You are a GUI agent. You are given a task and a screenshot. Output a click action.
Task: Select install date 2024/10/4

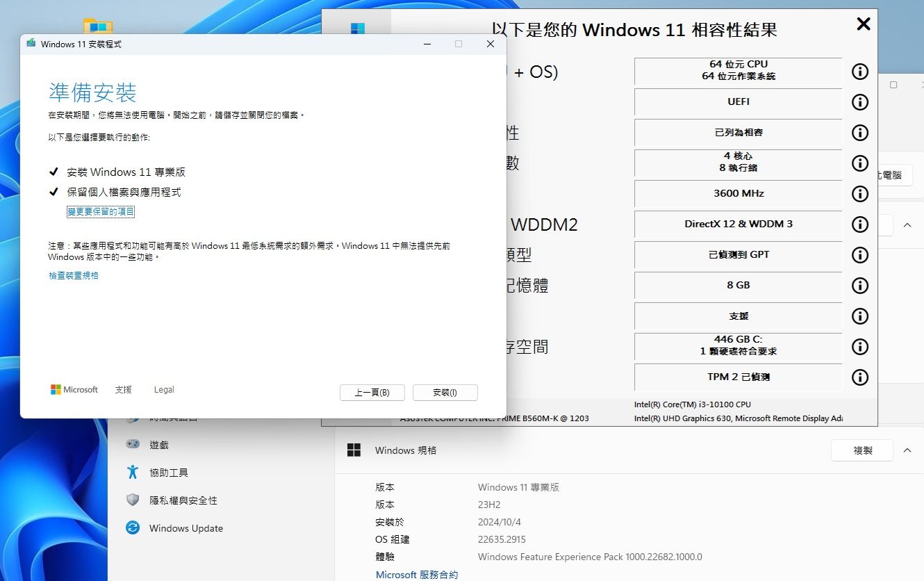[x=499, y=522]
